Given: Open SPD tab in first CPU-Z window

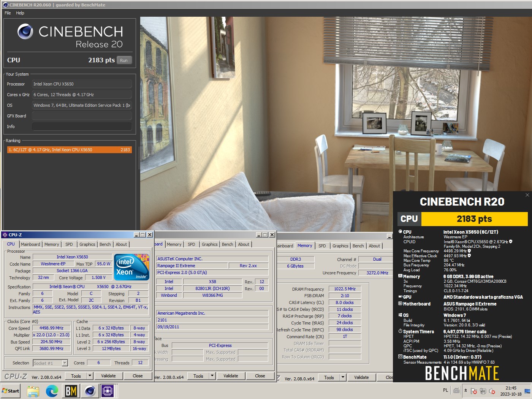Looking at the screenshot, I should coord(69,244).
